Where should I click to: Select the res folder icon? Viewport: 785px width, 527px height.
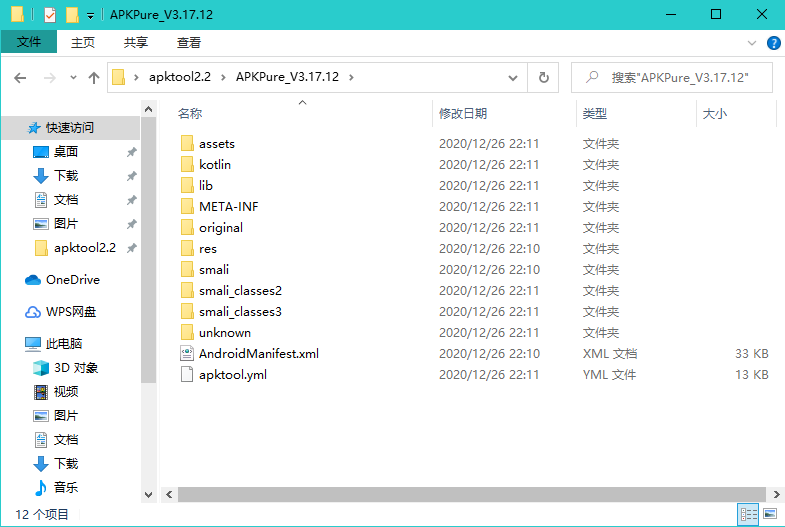click(187, 249)
